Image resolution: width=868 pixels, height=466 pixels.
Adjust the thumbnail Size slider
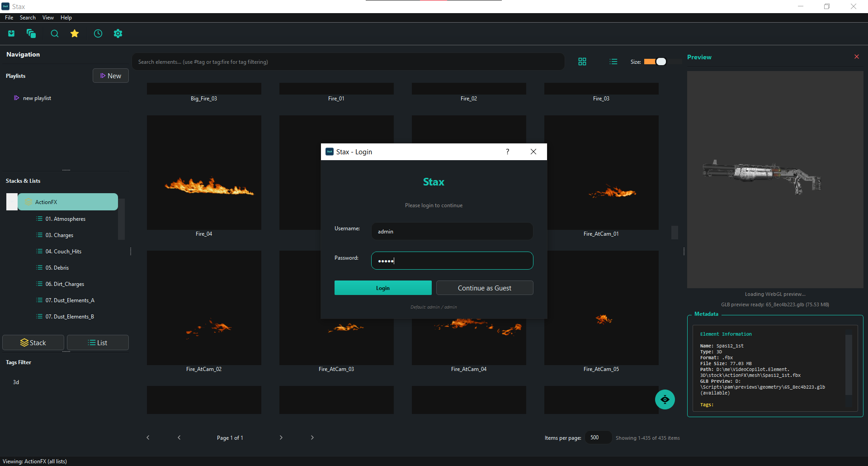661,62
